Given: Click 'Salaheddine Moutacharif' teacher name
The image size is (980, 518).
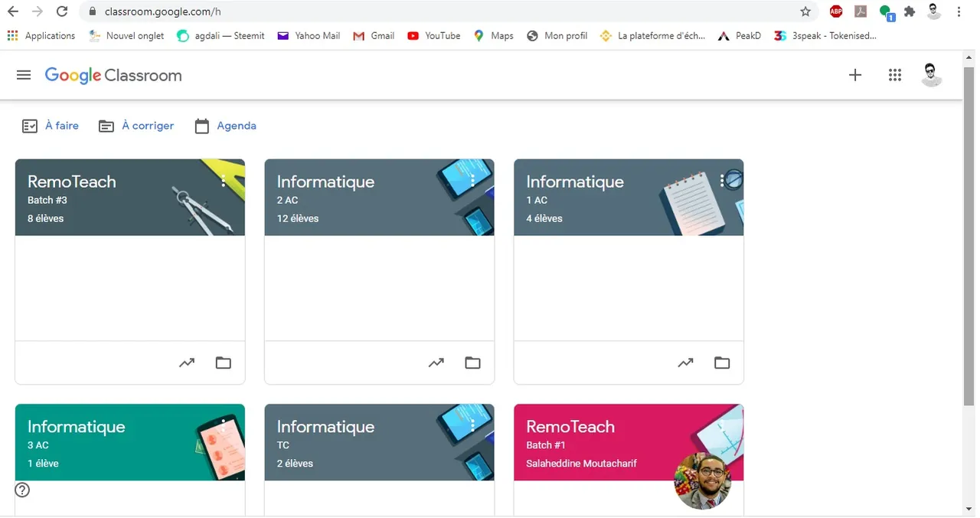Looking at the screenshot, I should (582, 464).
